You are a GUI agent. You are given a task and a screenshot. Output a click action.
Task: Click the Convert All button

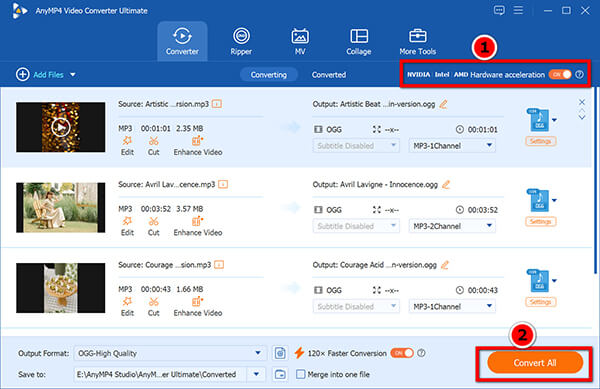click(x=535, y=363)
